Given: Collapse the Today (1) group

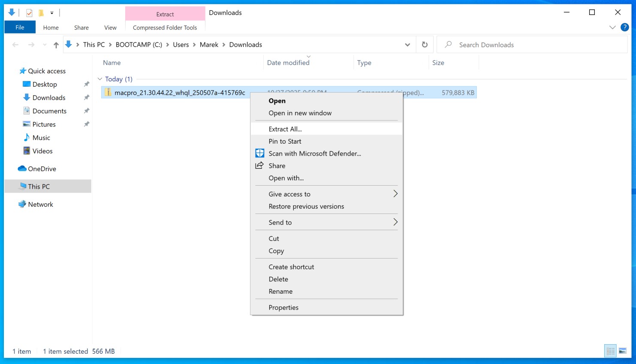Looking at the screenshot, I should [100, 79].
